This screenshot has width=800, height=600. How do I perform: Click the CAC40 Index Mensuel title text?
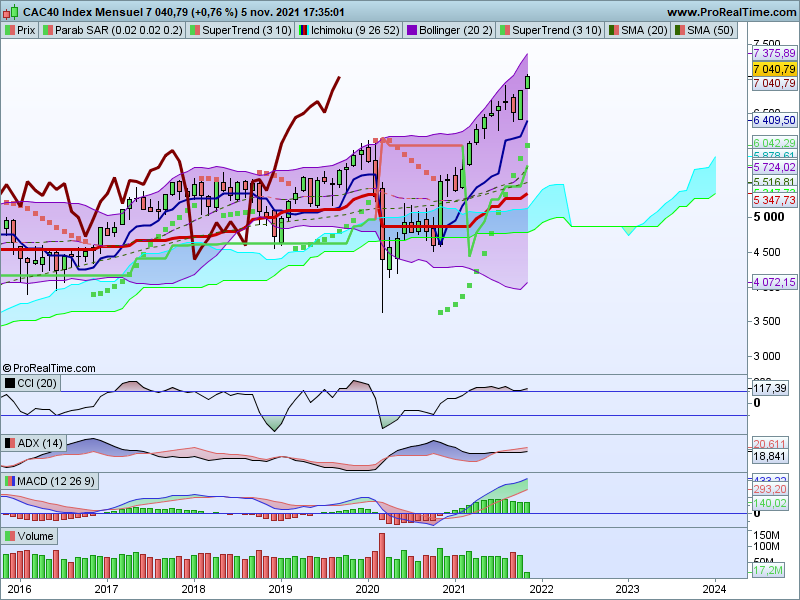coord(83,12)
